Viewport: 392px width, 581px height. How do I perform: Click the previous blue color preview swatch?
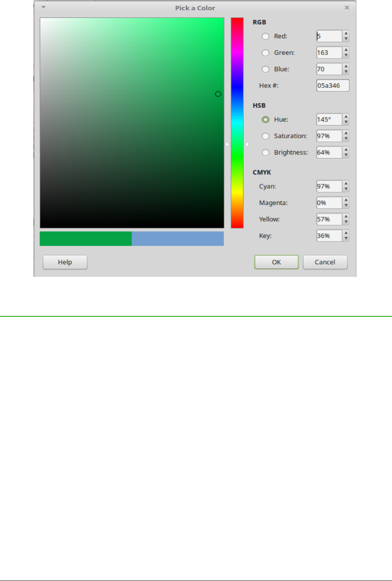coord(178,239)
